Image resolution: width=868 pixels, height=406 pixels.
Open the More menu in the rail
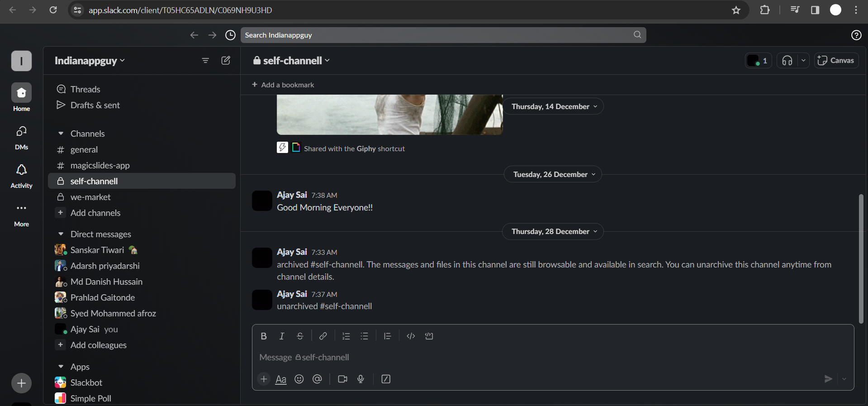click(21, 215)
